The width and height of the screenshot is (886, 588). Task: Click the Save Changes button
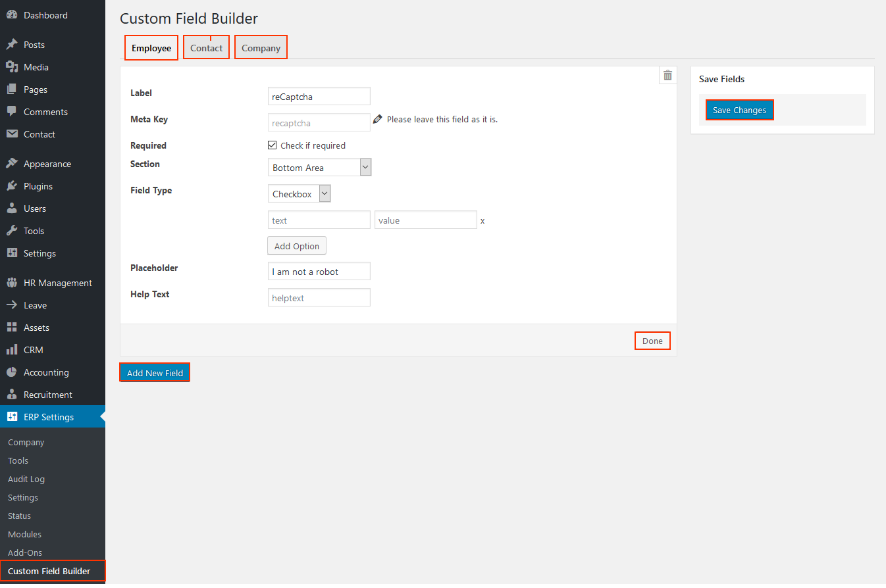[739, 110]
